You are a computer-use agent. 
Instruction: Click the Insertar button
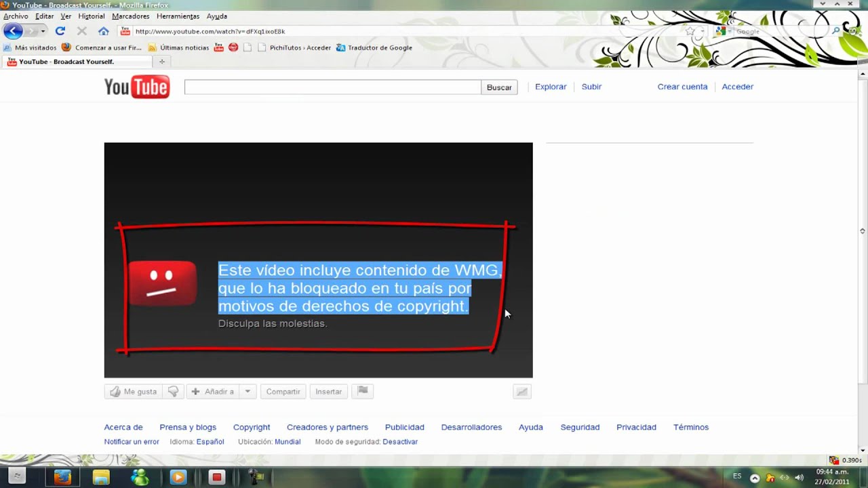[x=328, y=392]
